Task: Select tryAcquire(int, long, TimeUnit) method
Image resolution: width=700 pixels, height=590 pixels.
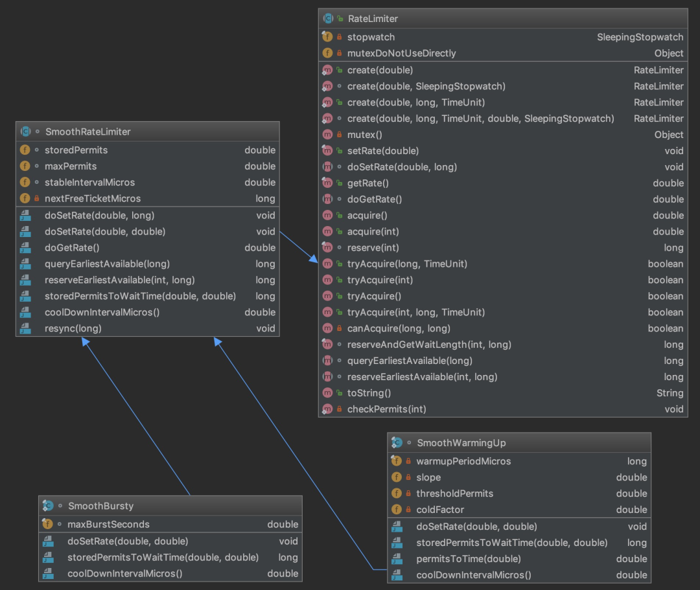Action: point(416,312)
